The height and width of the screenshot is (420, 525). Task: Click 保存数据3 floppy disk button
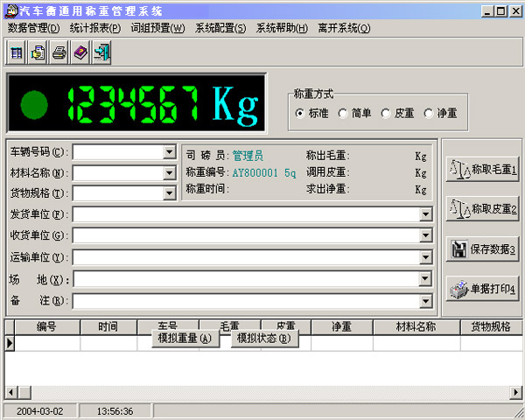click(x=482, y=249)
